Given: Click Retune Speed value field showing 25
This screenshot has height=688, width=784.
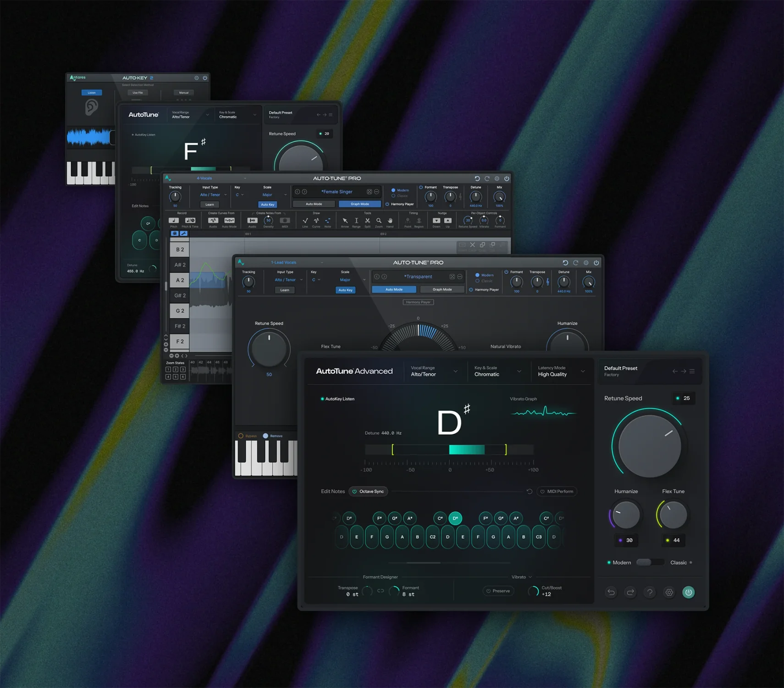Looking at the screenshot, I should (684, 398).
